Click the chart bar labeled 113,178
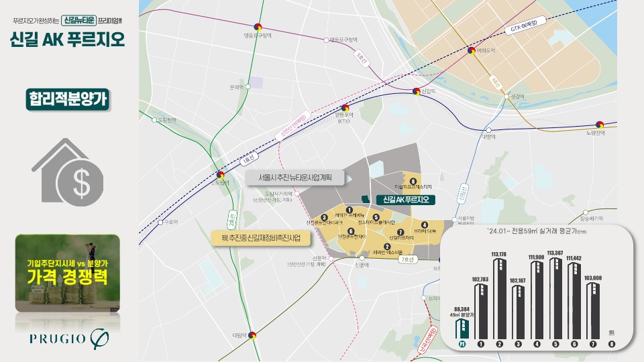Viewport: 644px width, 362px height. (499, 299)
